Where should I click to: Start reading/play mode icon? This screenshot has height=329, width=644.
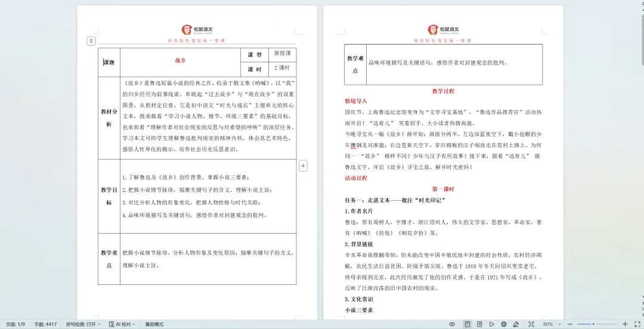pos(491,324)
